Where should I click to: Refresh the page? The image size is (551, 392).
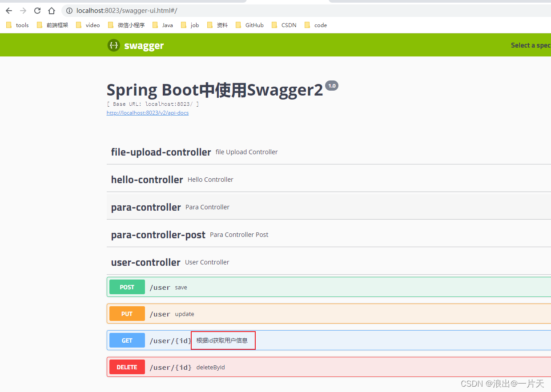point(37,10)
